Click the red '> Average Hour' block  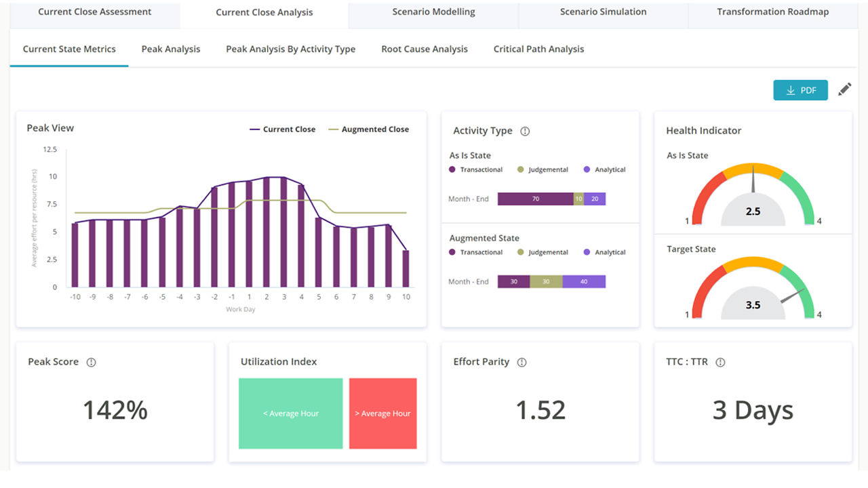[382, 413]
